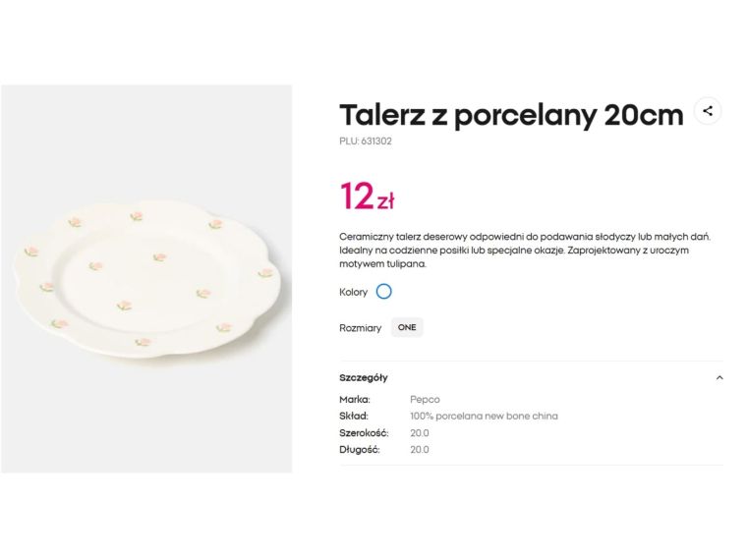Click the Szczegóły section heading

[364, 377]
